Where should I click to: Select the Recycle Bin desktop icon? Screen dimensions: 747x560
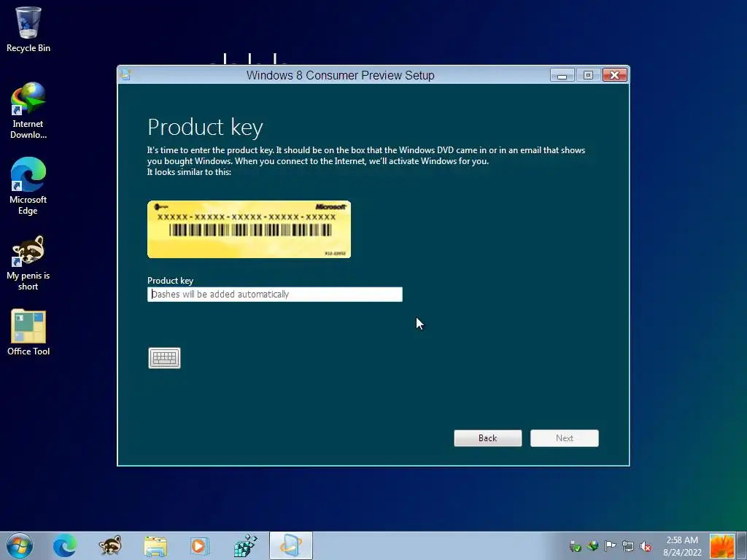coord(28,29)
